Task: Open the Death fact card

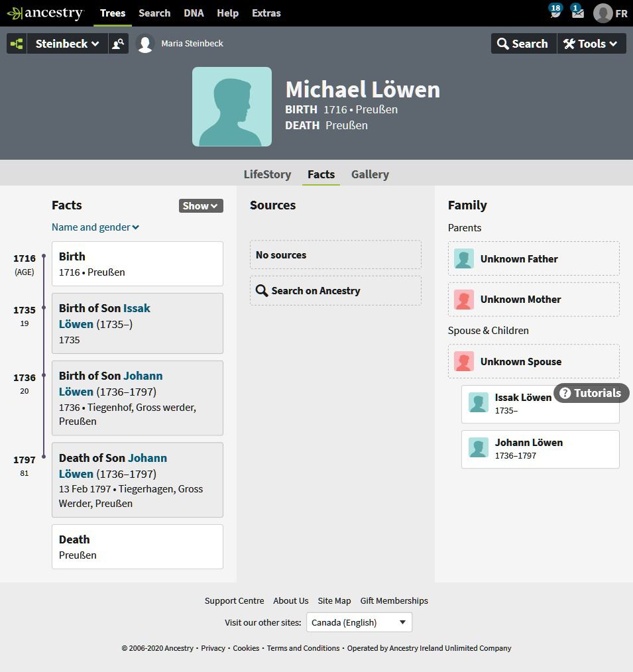Action: tap(137, 547)
